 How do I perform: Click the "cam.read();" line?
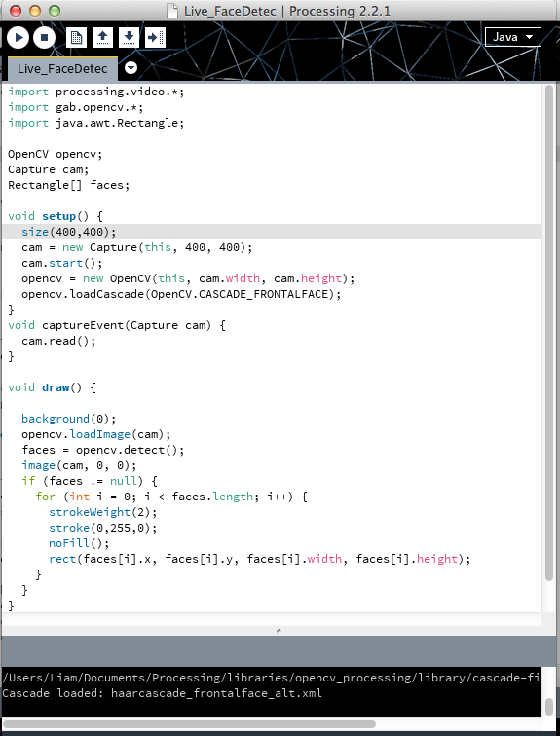[58, 341]
